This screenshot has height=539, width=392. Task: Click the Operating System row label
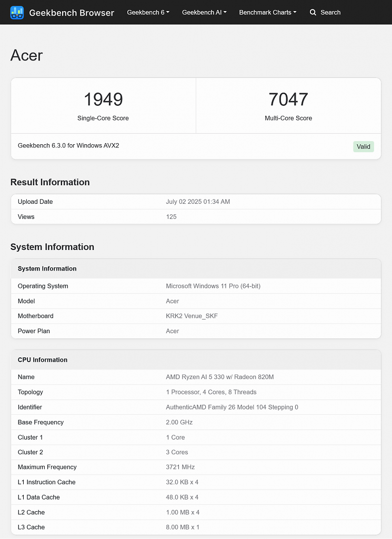point(43,286)
